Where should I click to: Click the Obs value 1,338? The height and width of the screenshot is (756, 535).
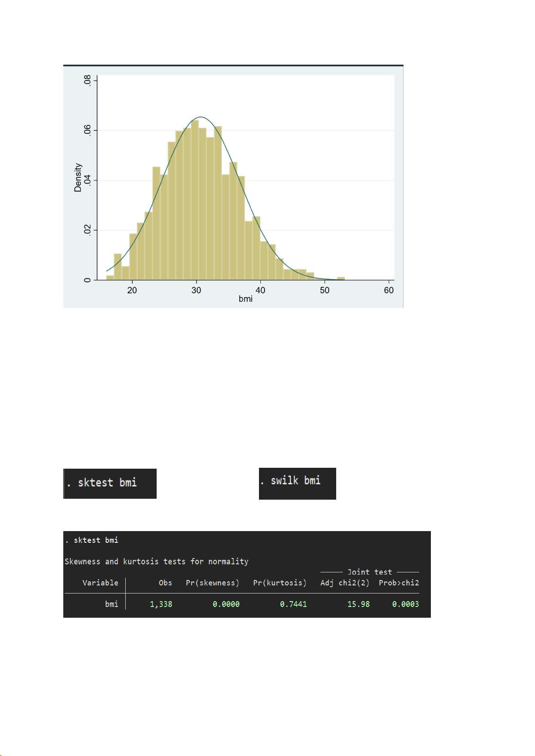(x=161, y=604)
